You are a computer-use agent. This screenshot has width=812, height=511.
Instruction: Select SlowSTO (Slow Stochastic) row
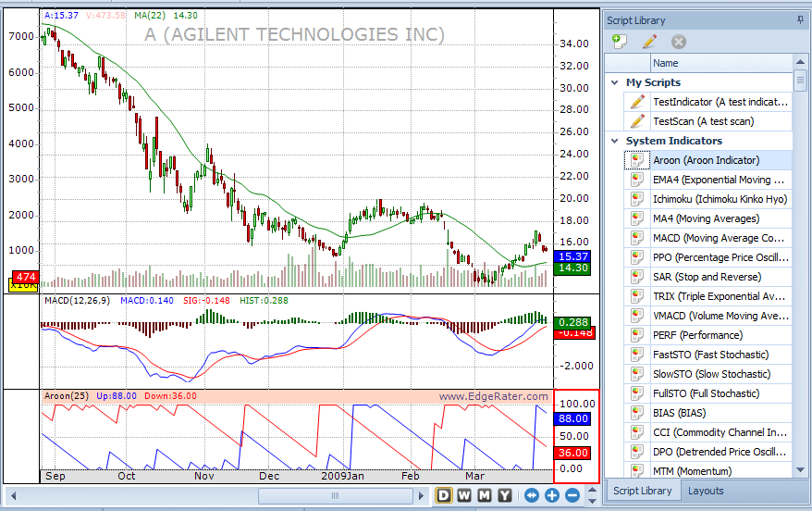tap(707, 374)
